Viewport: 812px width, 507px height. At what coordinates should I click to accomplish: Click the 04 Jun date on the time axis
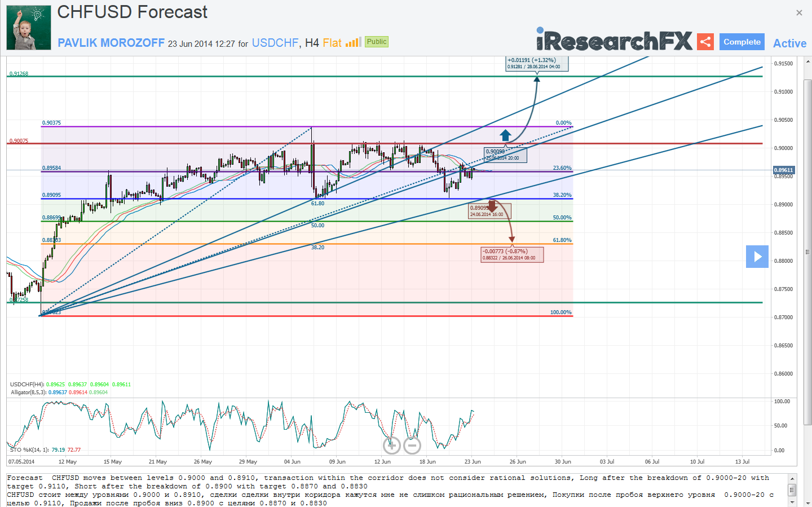tap(292, 462)
